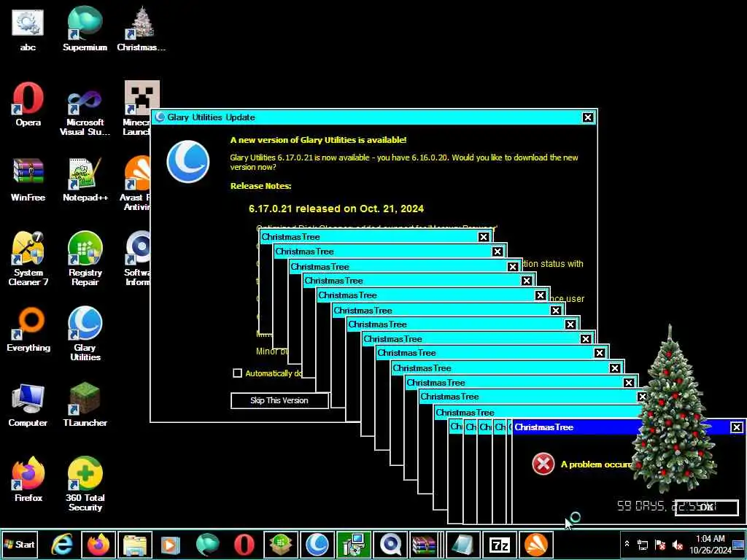Image resolution: width=747 pixels, height=560 pixels.
Task: Open Avast icon in the taskbar
Action: 536,544
